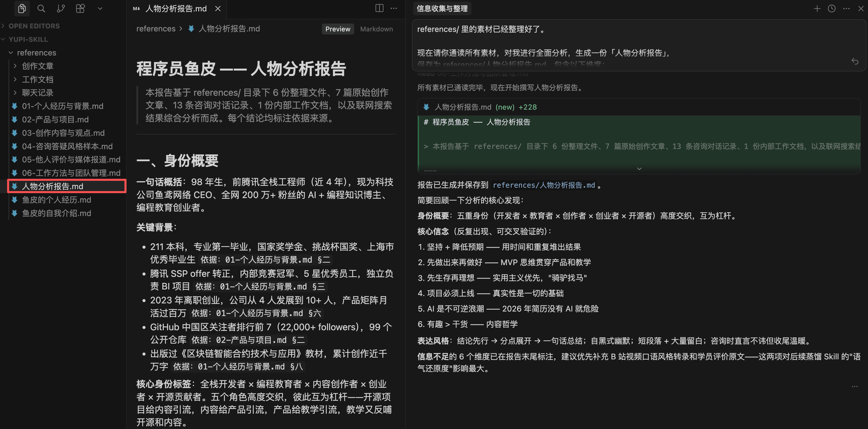Start new chat with plus icon
Screen dimensions: 868x429
click(x=817, y=8)
